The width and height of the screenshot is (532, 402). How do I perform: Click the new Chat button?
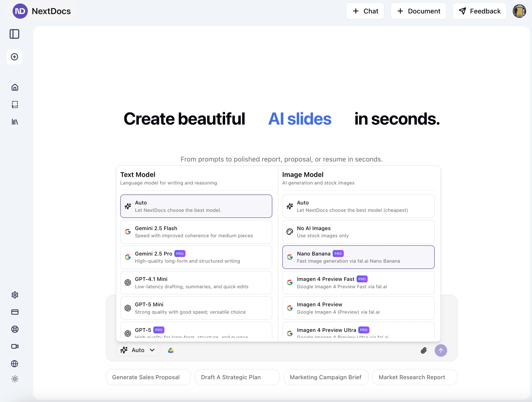click(365, 11)
